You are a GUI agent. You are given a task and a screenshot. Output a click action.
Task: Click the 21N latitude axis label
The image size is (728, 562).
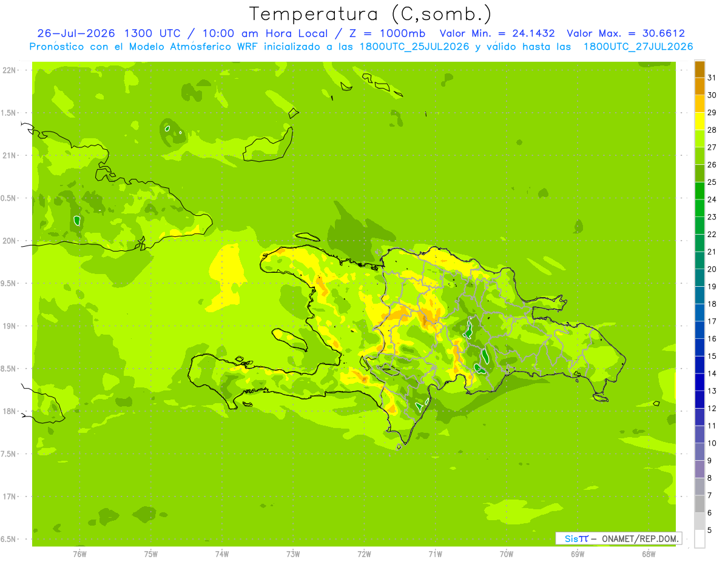(10, 155)
